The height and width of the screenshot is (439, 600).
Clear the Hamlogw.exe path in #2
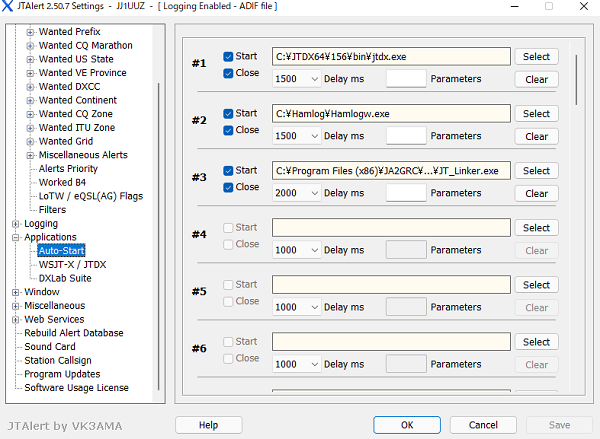[x=536, y=136]
